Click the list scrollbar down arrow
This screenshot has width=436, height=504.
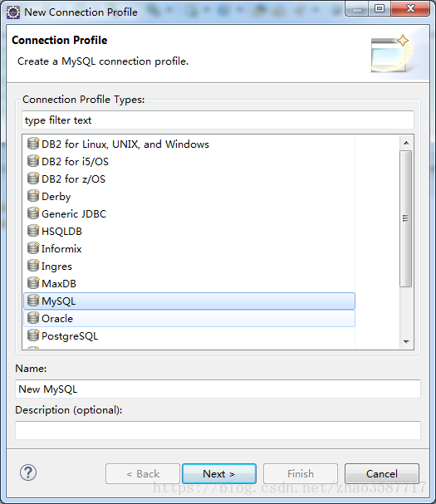(406, 342)
